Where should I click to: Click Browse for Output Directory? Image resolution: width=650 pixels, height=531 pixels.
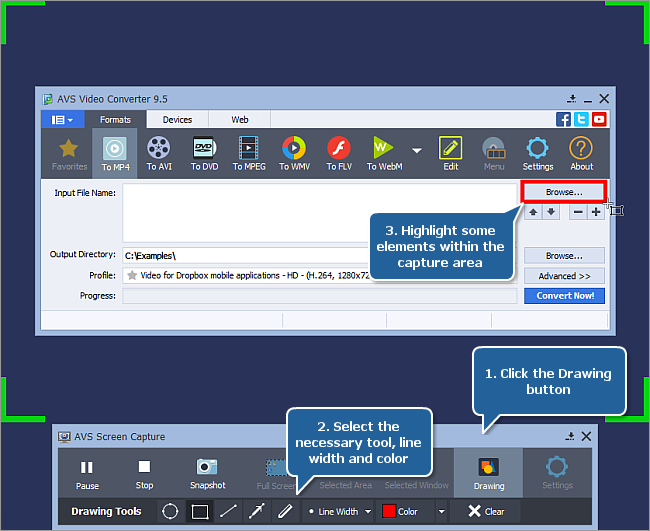point(564,256)
